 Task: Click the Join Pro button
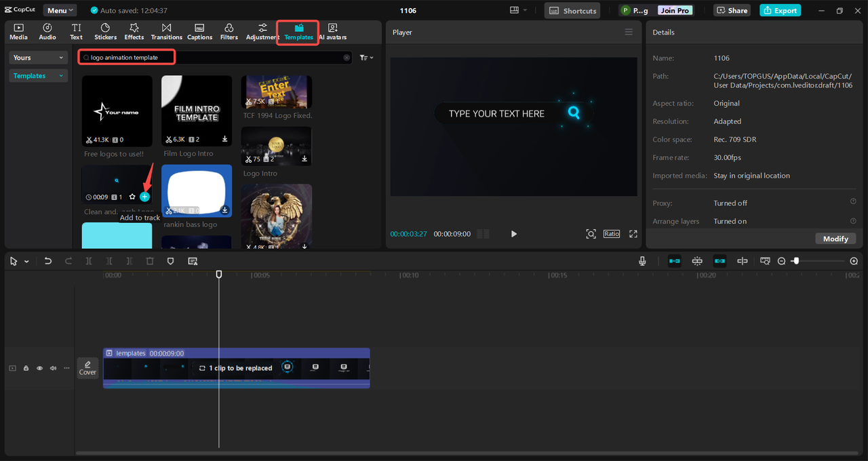point(675,10)
